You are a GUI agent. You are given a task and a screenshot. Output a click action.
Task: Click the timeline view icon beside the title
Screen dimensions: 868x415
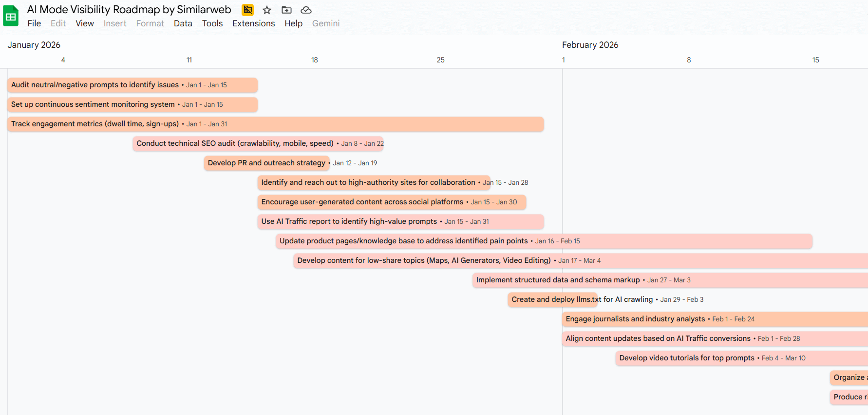(248, 10)
